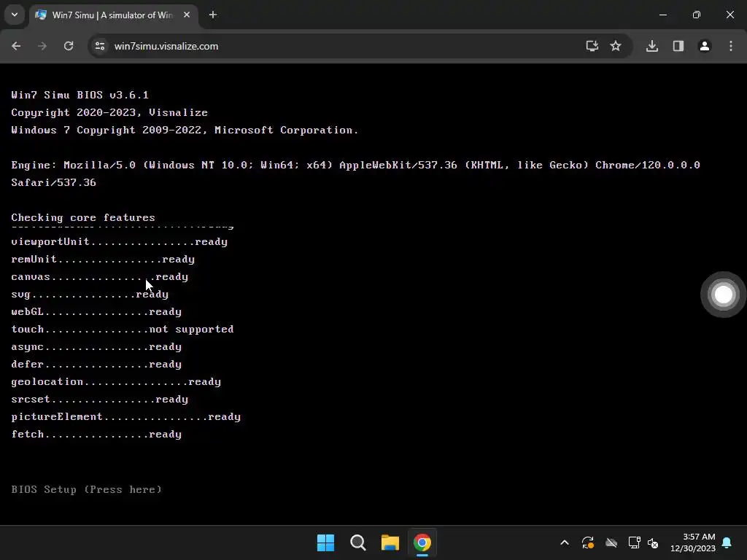Go forward to the next page
Screen dimensions: 747x560
pos(42,46)
